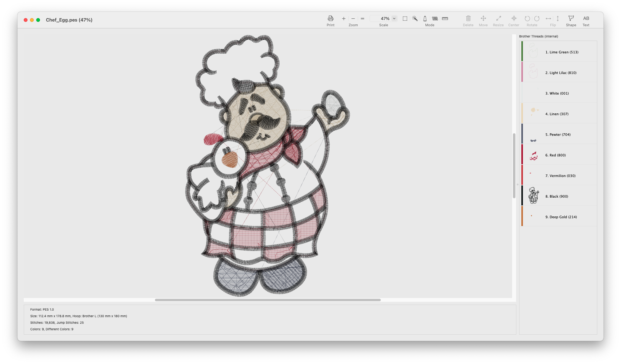621x364 pixels.
Task: Zoom out with the minus button
Action: (353, 18)
